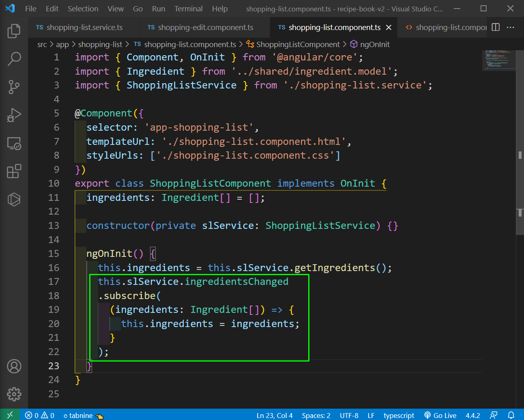Close the shopping-list.component.ts tab
Viewport: 524px width, 420px height.
pos(389,27)
